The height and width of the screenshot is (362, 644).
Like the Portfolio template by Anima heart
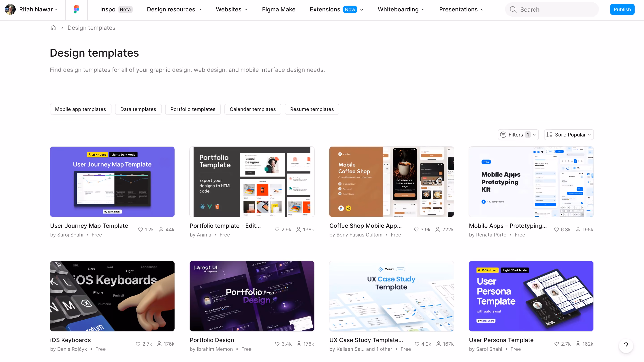[x=277, y=230]
